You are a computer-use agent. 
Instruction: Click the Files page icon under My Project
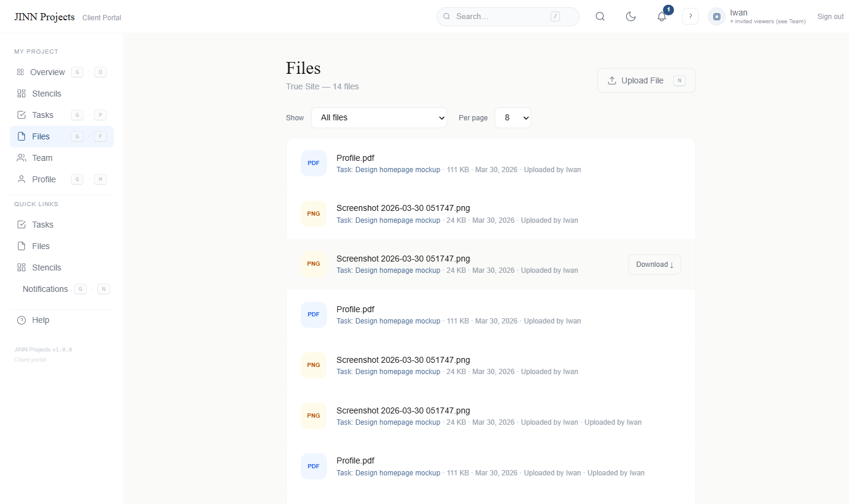click(21, 136)
